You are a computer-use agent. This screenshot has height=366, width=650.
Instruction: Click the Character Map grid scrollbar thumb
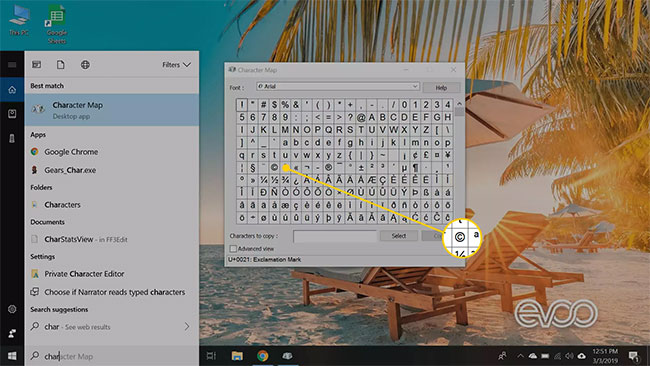[459, 112]
